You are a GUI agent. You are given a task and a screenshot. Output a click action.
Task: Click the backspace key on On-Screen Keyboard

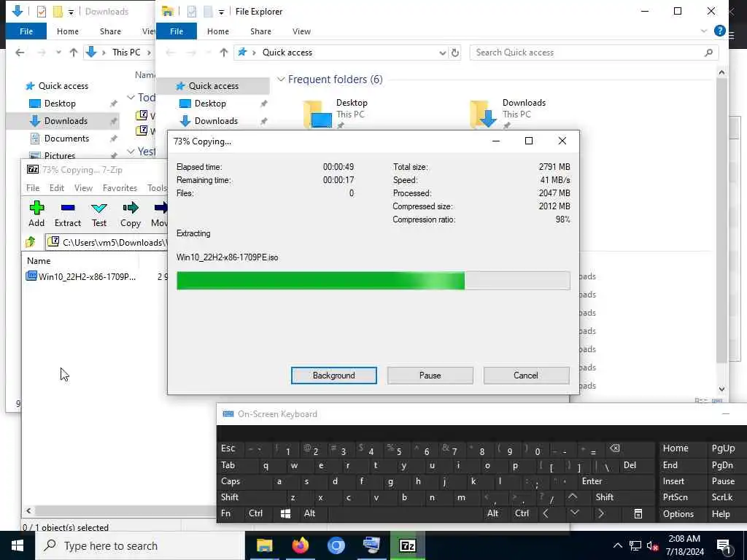(x=615, y=448)
